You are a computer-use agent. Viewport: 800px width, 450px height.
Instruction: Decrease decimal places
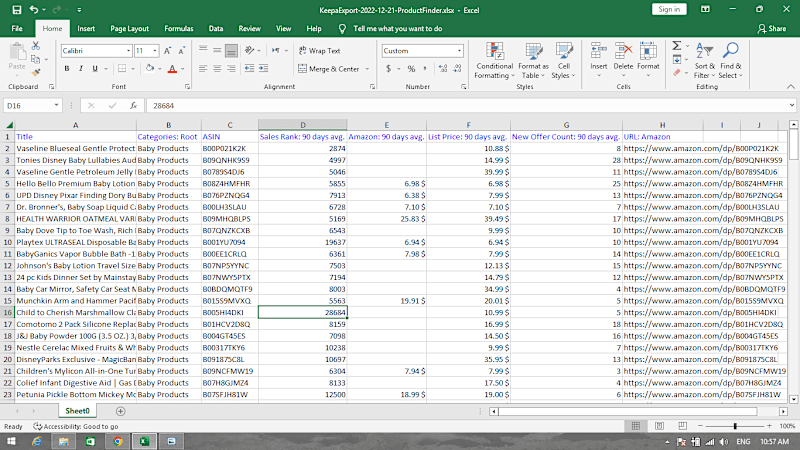(457, 68)
